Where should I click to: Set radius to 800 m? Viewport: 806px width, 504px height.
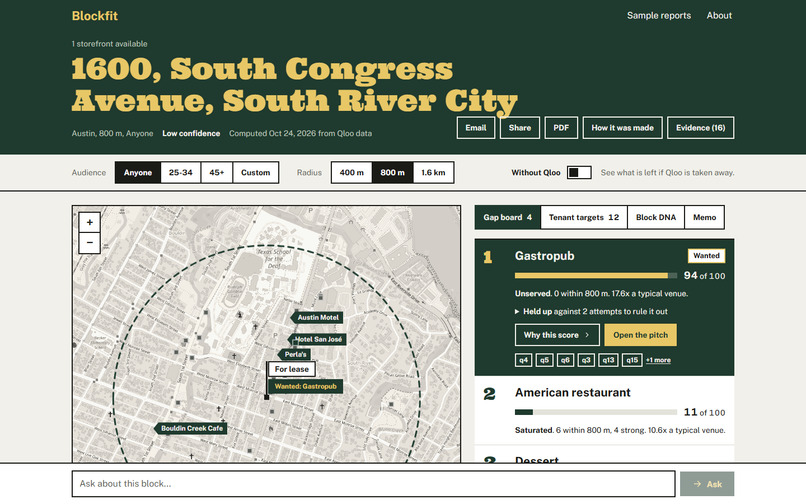pyautogui.click(x=392, y=172)
